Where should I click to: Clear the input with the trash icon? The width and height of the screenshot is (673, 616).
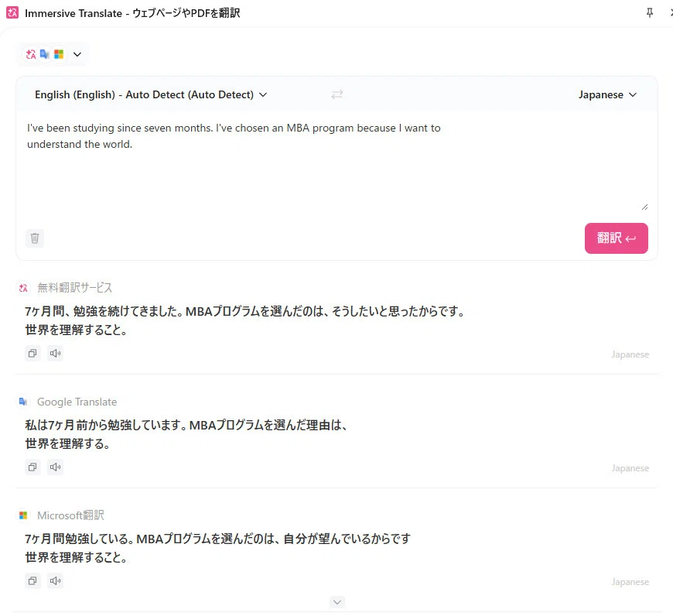[35, 238]
